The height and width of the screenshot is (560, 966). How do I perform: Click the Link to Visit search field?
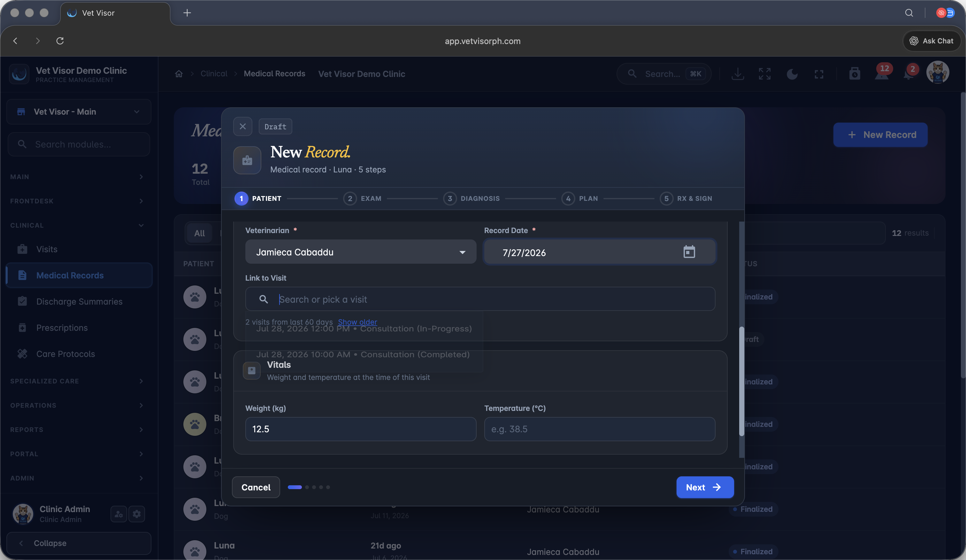click(x=480, y=299)
